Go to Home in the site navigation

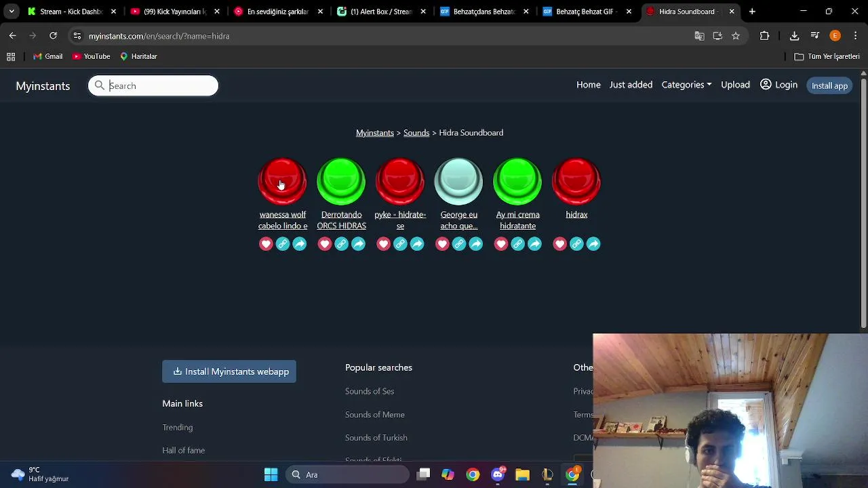pos(589,85)
